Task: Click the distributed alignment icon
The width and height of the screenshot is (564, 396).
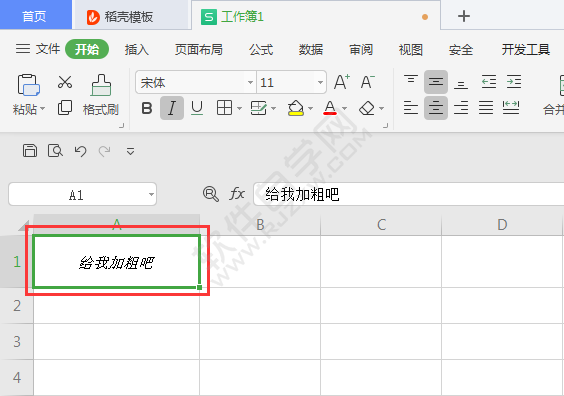Action: [x=511, y=108]
